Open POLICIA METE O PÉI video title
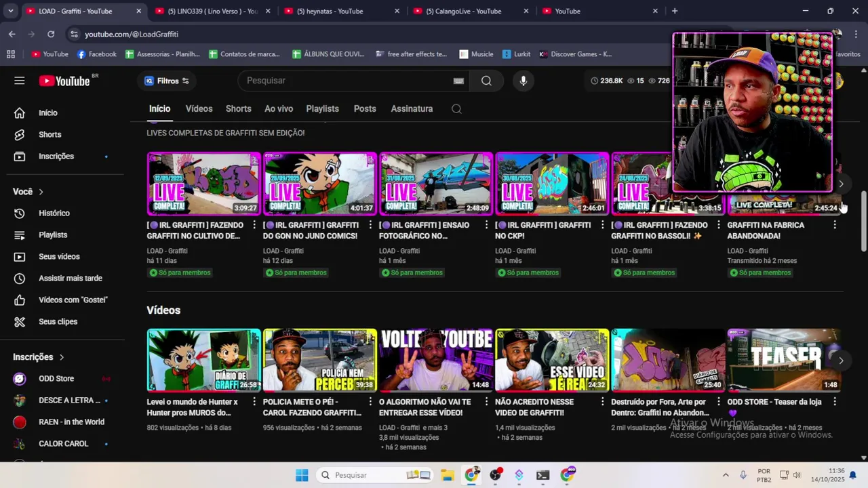Screen dimensions: 868x488 (x=312, y=407)
